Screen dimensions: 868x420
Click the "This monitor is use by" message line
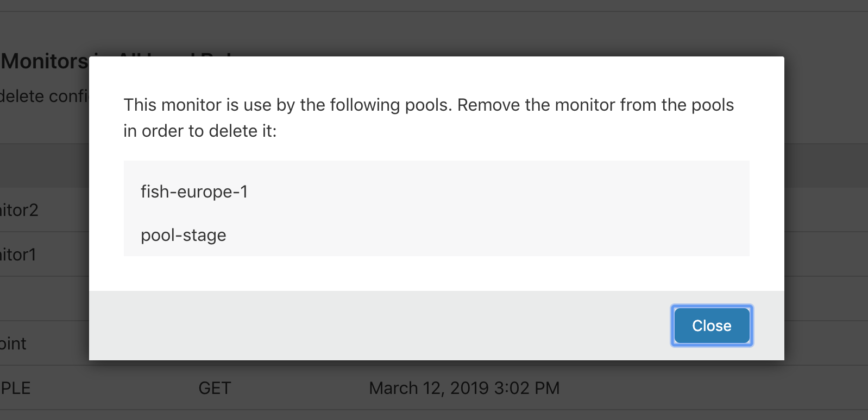429,105
